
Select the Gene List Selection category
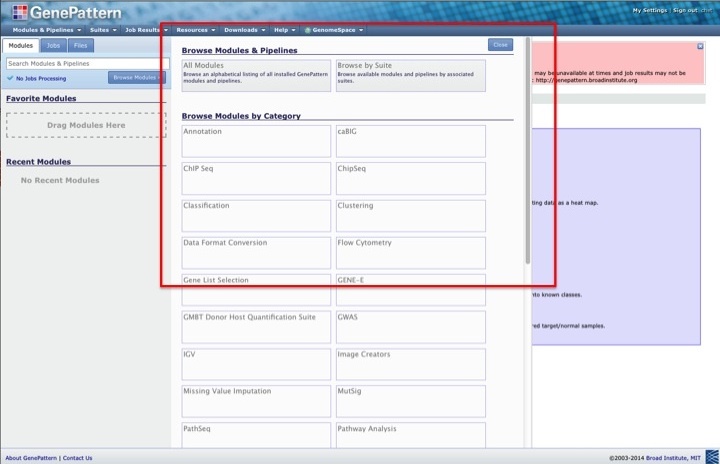point(256,290)
